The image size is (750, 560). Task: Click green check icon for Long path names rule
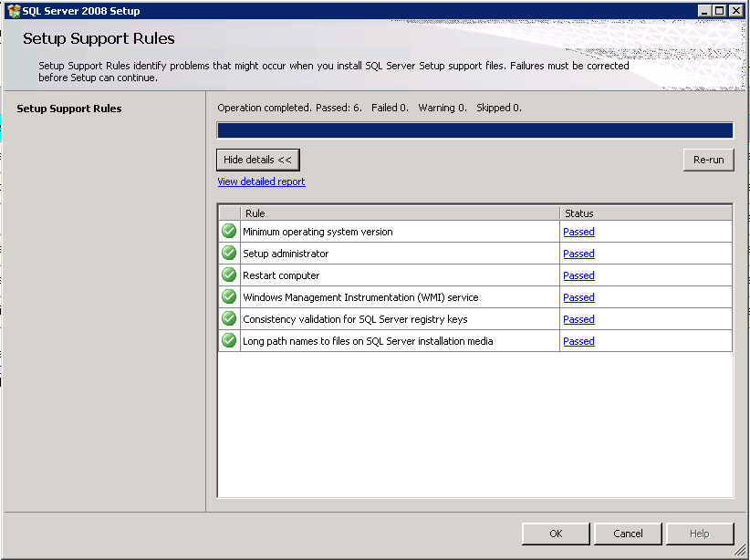click(x=229, y=340)
